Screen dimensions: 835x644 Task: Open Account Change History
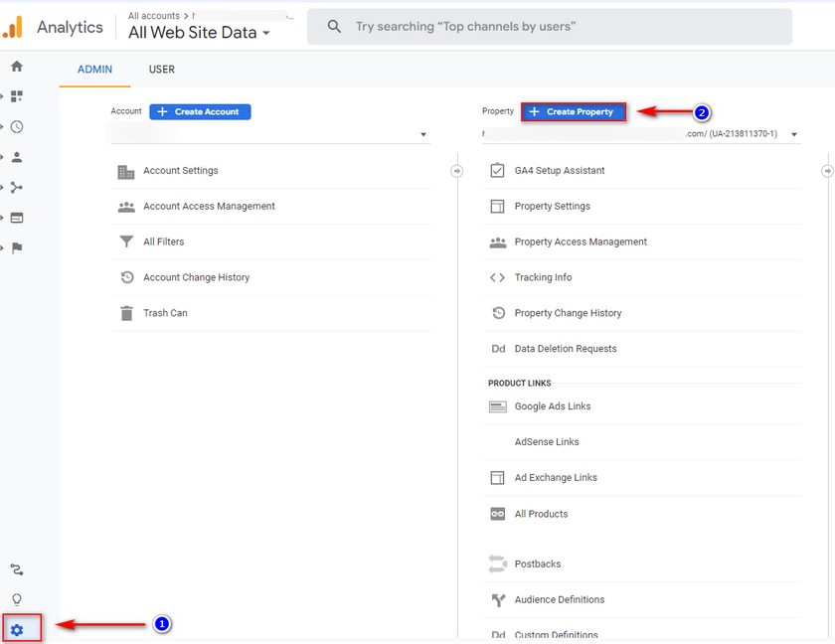click(196, 277)
